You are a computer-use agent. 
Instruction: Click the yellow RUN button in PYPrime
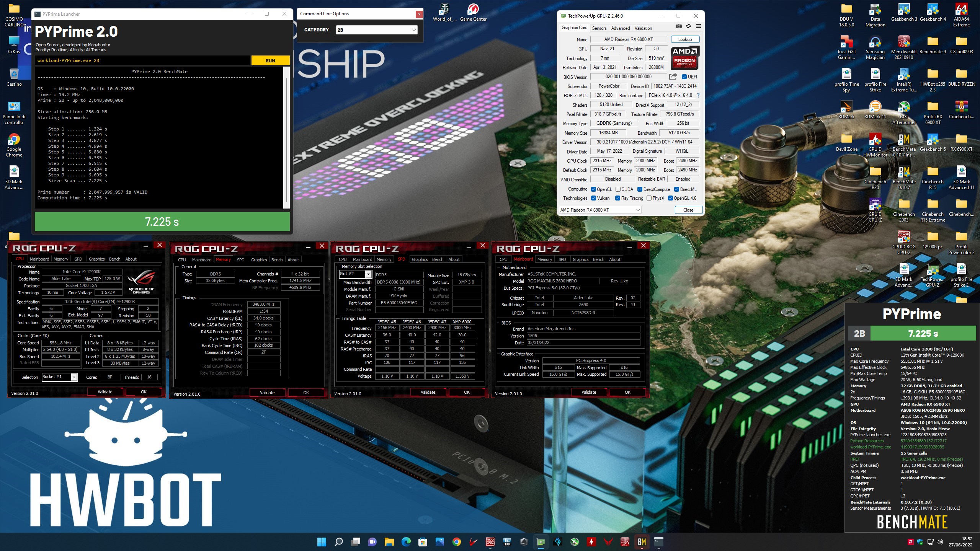(270, 60)
